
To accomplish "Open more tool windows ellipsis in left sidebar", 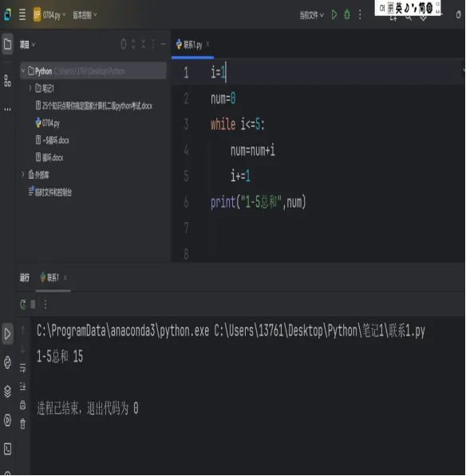I will tap(8, 109).
